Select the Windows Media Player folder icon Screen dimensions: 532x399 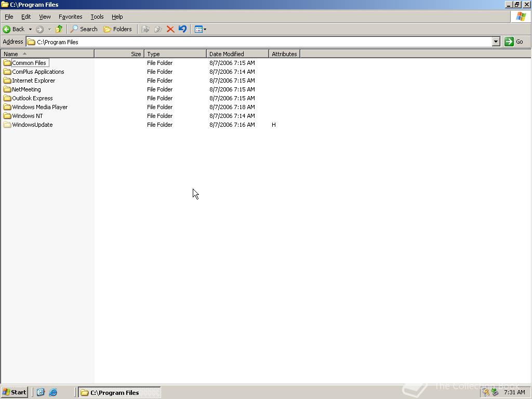pyautogui.click(x=7, y=107)
